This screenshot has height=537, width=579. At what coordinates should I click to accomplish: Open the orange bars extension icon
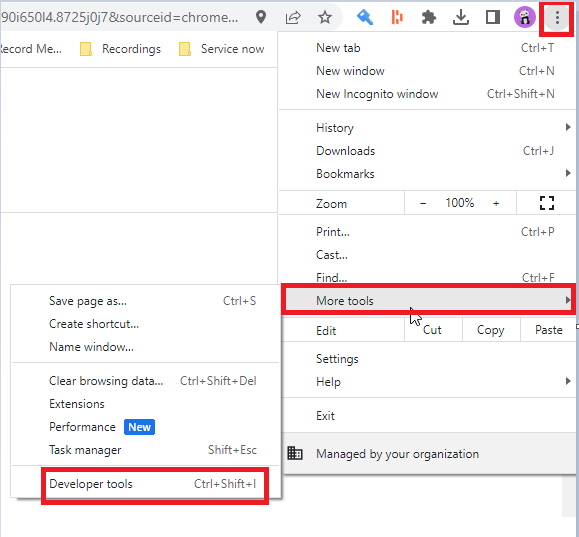397,17
